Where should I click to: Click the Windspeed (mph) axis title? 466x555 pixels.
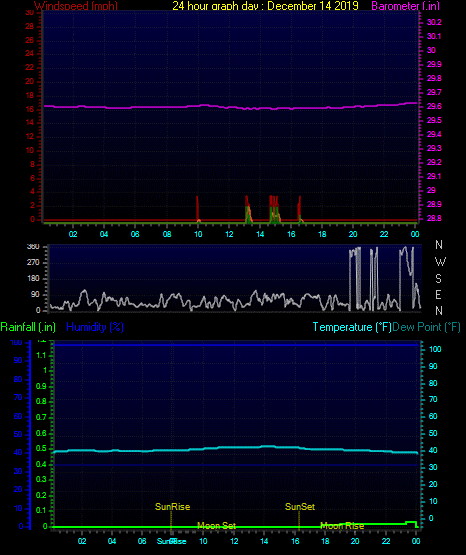click(x=76, y=6)
